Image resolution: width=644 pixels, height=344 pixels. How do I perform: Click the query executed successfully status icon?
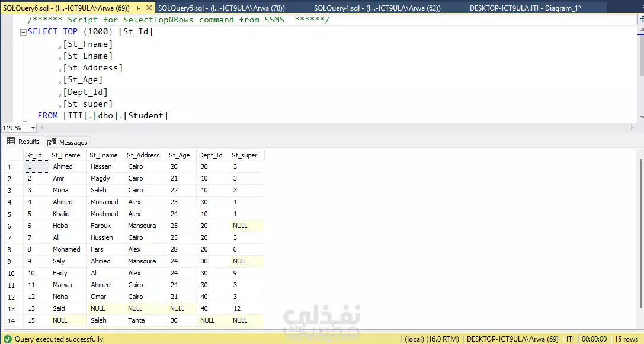pyautogui.click(x=7, y=339)
